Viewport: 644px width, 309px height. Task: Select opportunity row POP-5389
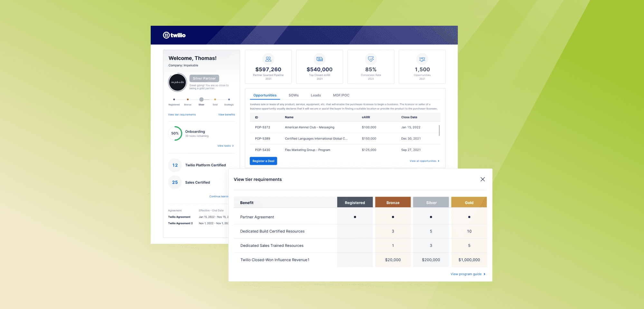point(345,138)
